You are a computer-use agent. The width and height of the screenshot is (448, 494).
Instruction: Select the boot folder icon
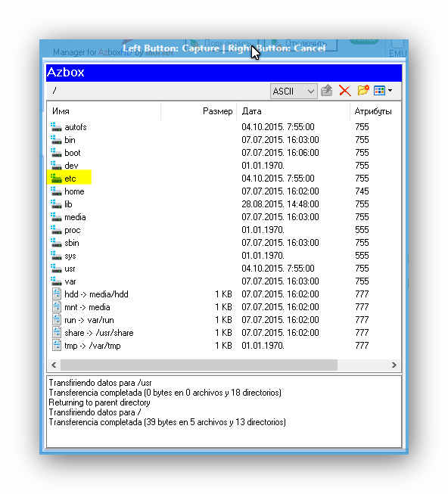point(56,153)
